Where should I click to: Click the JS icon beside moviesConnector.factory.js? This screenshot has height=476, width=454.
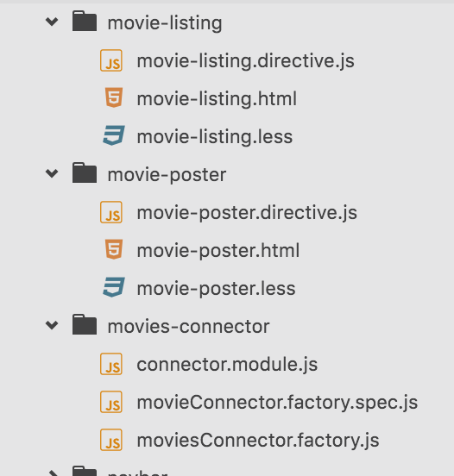coord(111,440)
